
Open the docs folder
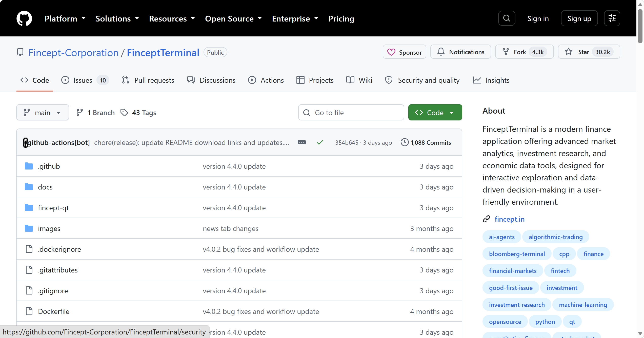coord(45,187)
